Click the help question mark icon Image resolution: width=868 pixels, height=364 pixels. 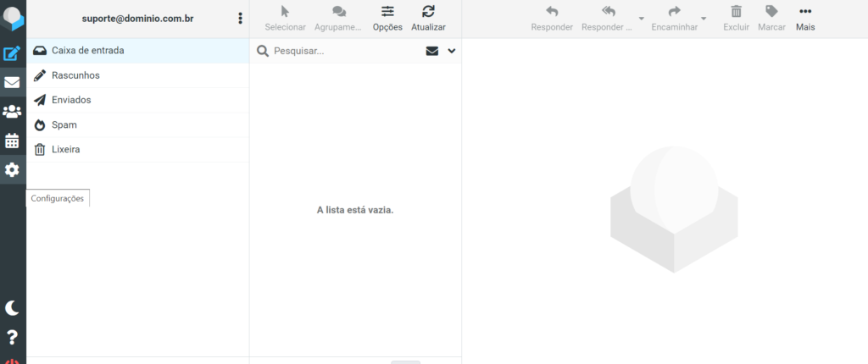(12, 337)
